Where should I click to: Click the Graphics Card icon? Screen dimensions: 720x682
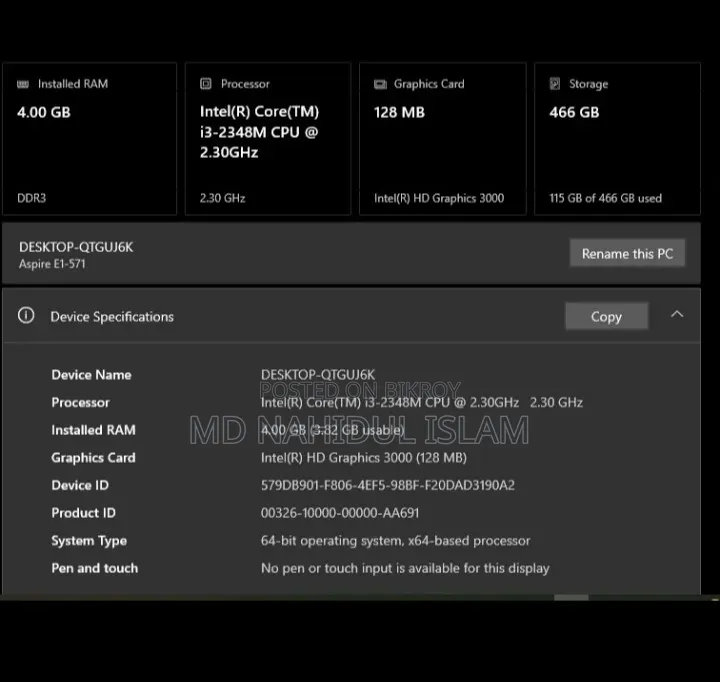coord(380,84)
